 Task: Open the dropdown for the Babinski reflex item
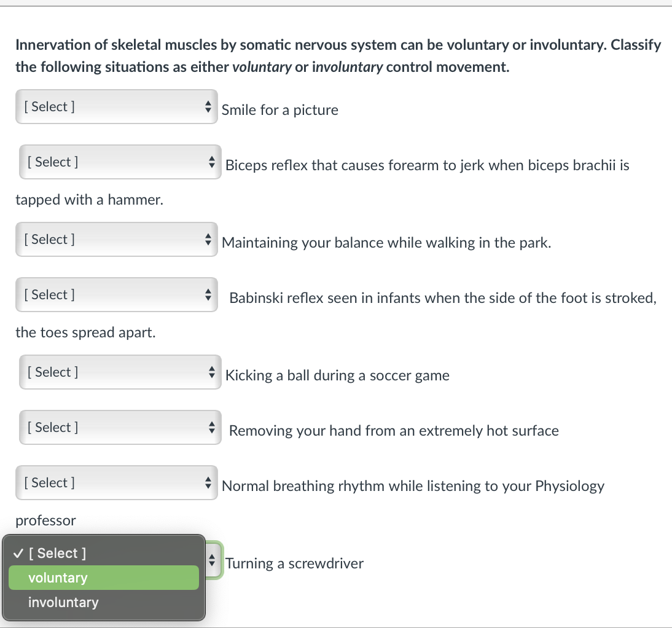(116, 294)
